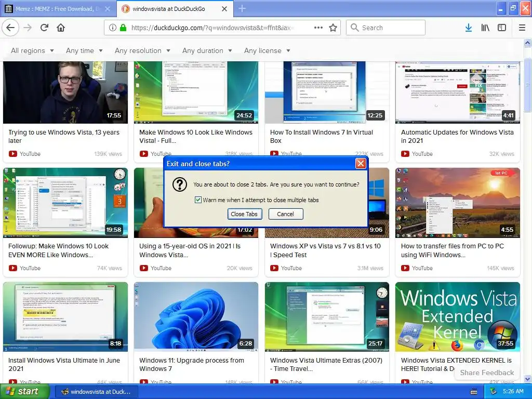The height and width of the screenshot is (399, 532).
Task: Open the Firefox hamburger menu
Action: [x=522, y=28]
